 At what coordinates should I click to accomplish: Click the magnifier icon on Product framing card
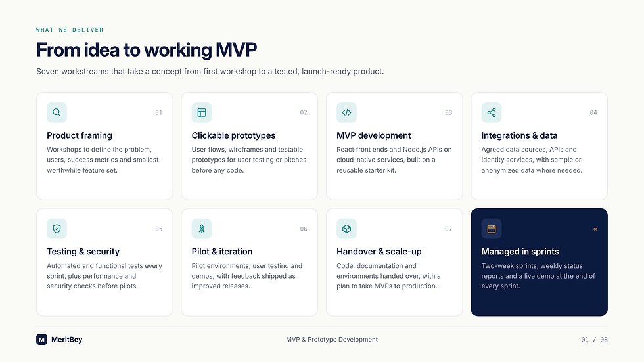[57, 112]
